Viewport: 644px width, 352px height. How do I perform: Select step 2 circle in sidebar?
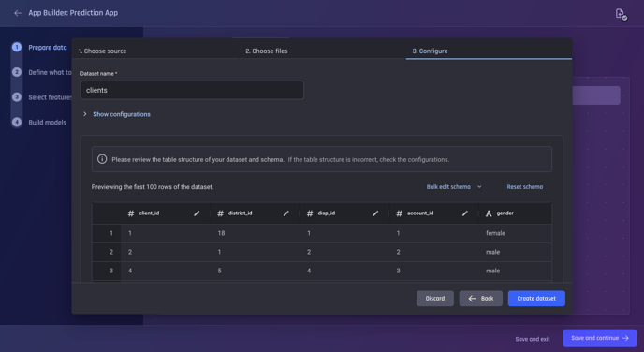[x=17, y=72]
